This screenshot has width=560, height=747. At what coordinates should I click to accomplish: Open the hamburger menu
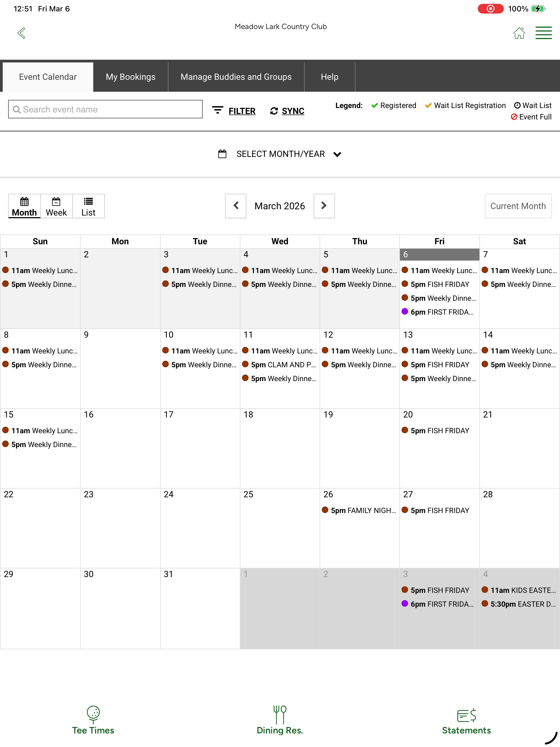543,33
